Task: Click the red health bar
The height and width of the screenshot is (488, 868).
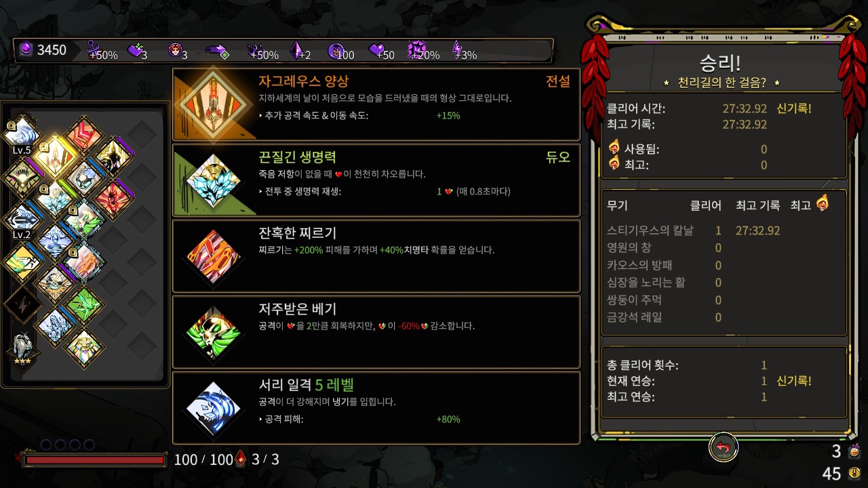Action: [x=94, y=460]
